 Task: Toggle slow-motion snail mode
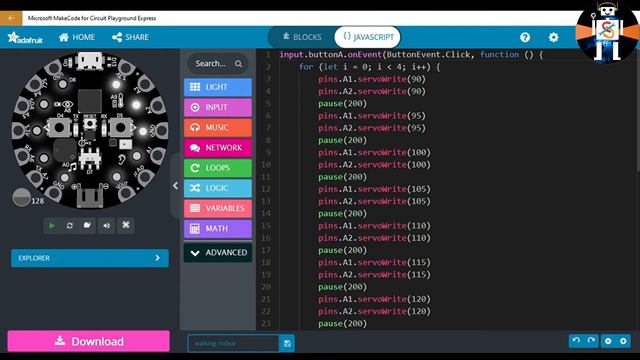(87, 225)
